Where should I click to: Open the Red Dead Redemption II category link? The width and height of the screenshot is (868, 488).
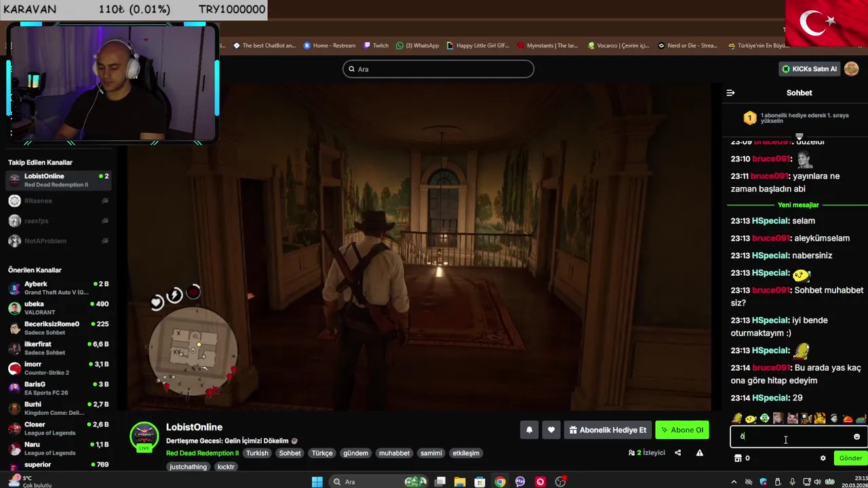pyautogui.click(x=202, y=453)
